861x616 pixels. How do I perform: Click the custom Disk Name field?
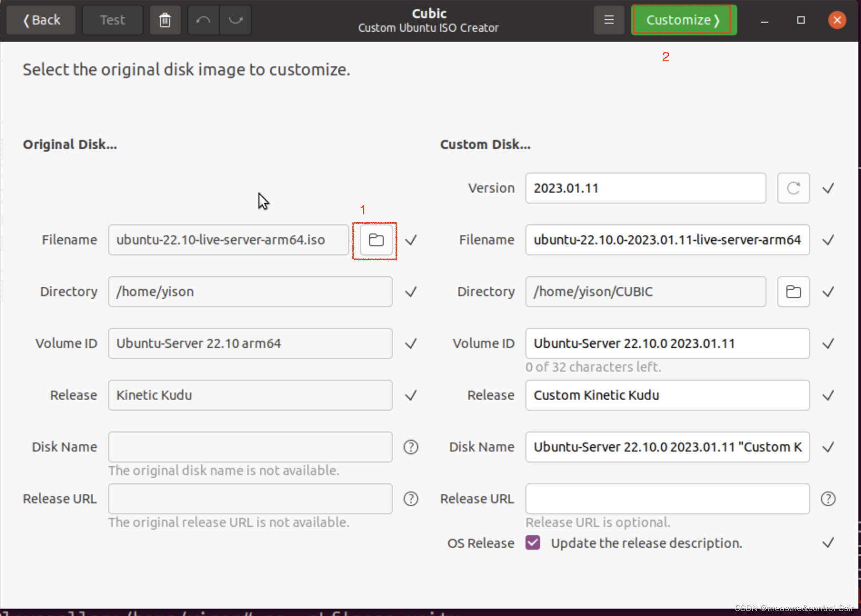click(667, 447)
